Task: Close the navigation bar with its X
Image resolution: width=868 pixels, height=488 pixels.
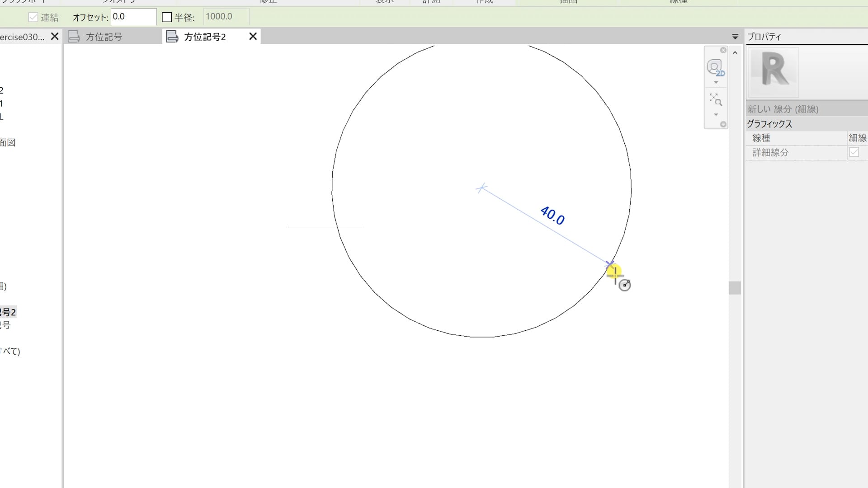Action: click(x=723, y=50)
